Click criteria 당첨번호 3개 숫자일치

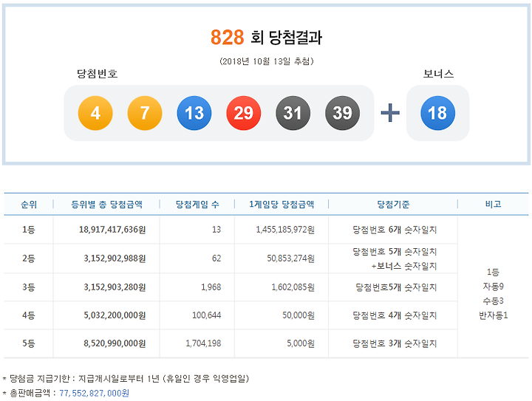pos(395,343)
